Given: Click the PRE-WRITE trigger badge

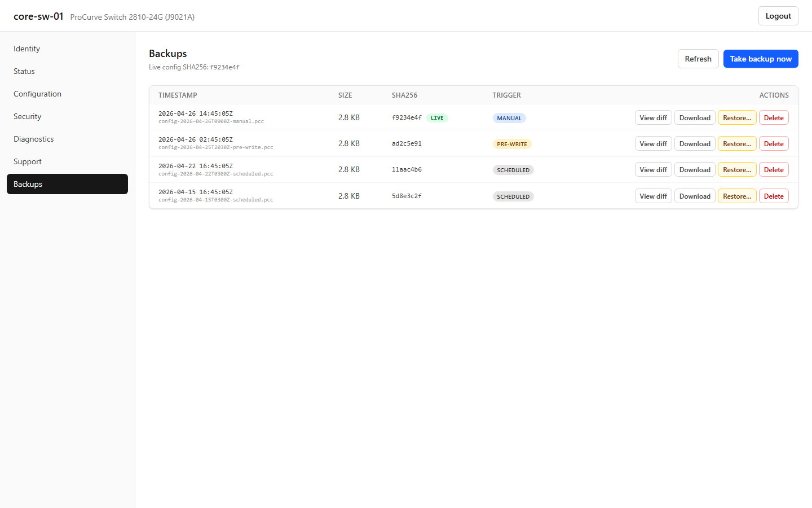Looking at the screenshot, I should [x=512, y=144].
